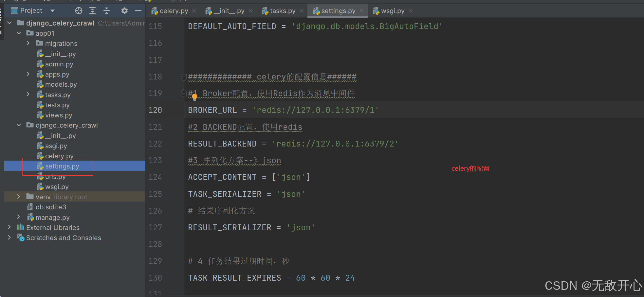
Task: Click the migrations folder icon
Action: [40, 43]
